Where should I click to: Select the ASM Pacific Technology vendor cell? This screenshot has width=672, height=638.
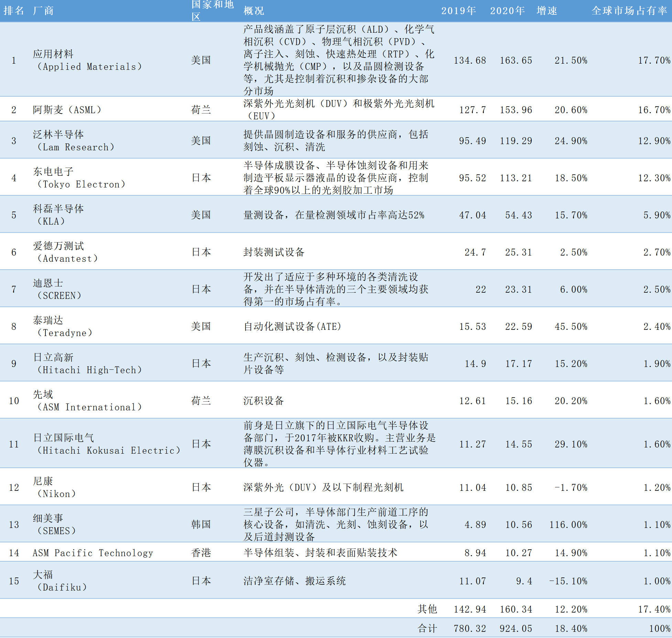pyautogui.click(x=93, y=553)
